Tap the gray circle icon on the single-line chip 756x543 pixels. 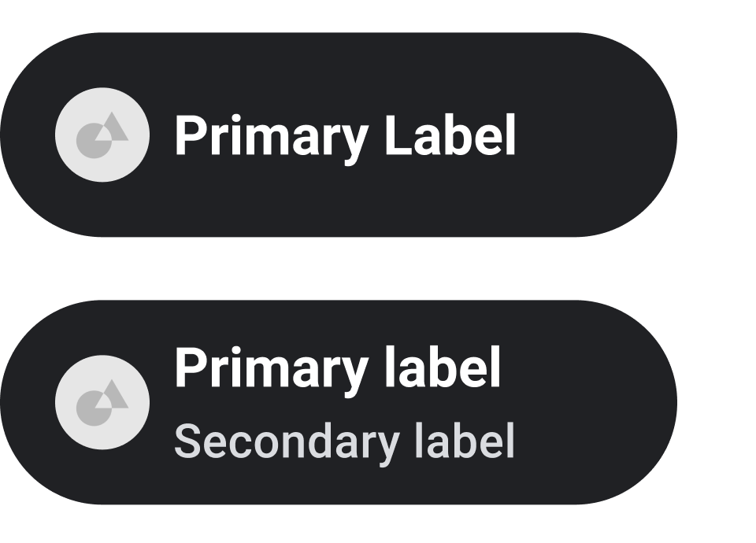[x=102, y=135]
